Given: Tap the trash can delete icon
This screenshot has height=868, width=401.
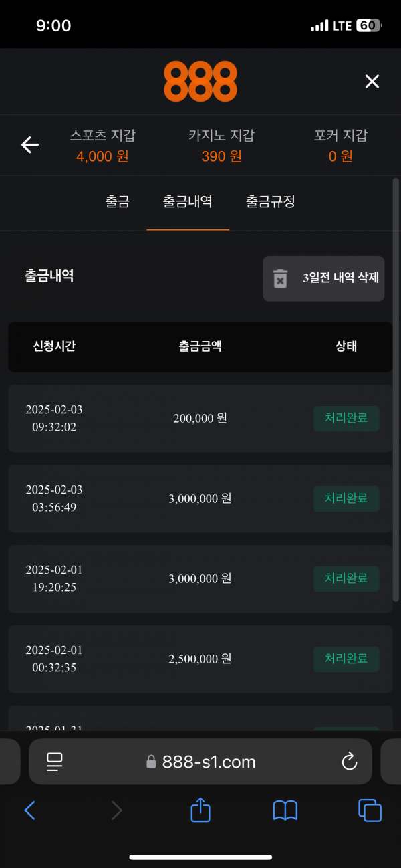Looking at the screenshot, I should [x=280, y=278].
